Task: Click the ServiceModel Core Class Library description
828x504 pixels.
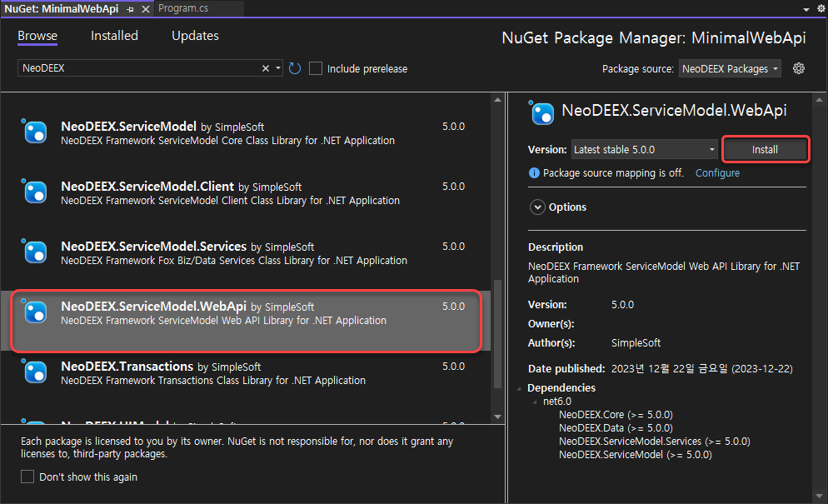Action: click(x=227, y=141)
